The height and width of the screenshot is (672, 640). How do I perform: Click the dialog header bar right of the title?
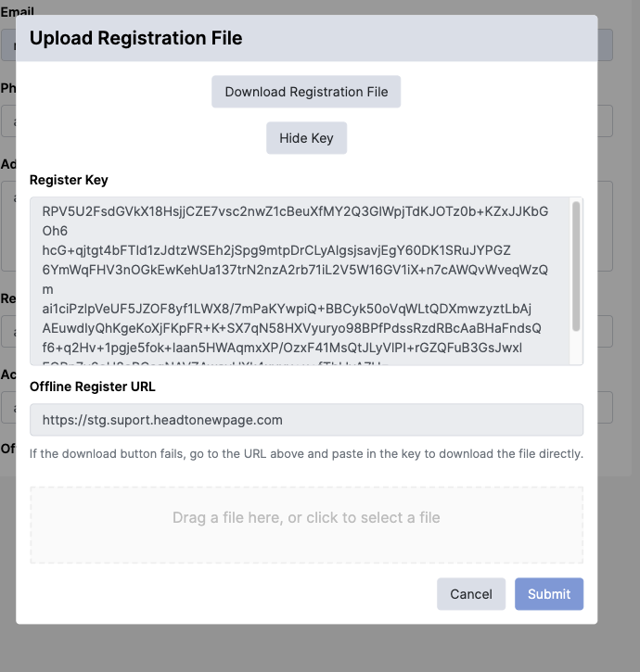417,38
